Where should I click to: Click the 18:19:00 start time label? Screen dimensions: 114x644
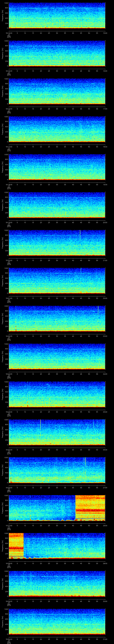pyautogui.click(x=9, y=223)
